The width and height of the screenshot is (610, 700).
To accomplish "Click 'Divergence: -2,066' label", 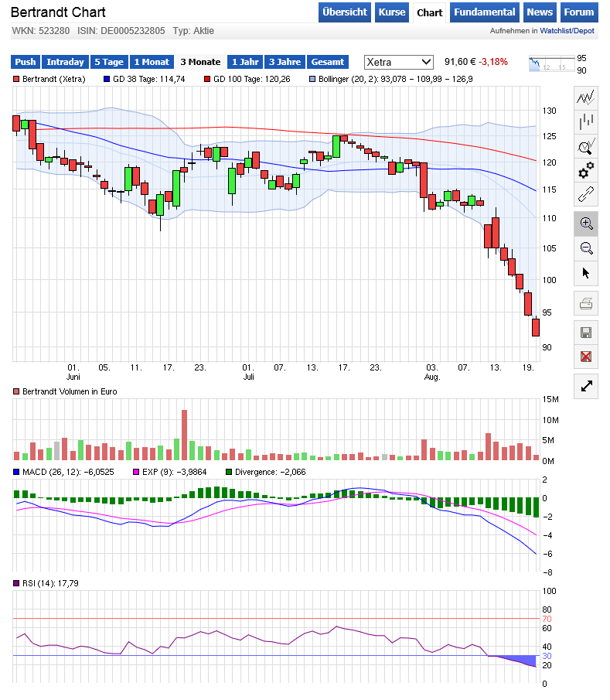I will click(x=271, y=472).
